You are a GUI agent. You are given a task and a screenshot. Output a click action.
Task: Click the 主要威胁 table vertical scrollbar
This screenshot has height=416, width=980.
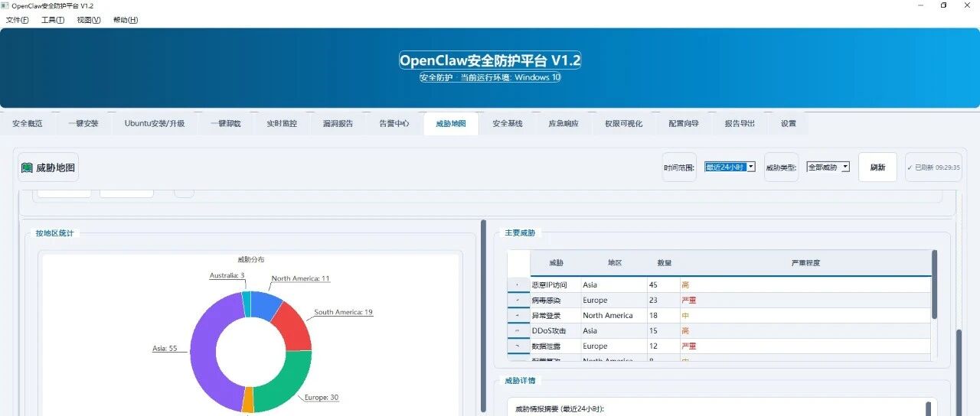pos(935,284)
